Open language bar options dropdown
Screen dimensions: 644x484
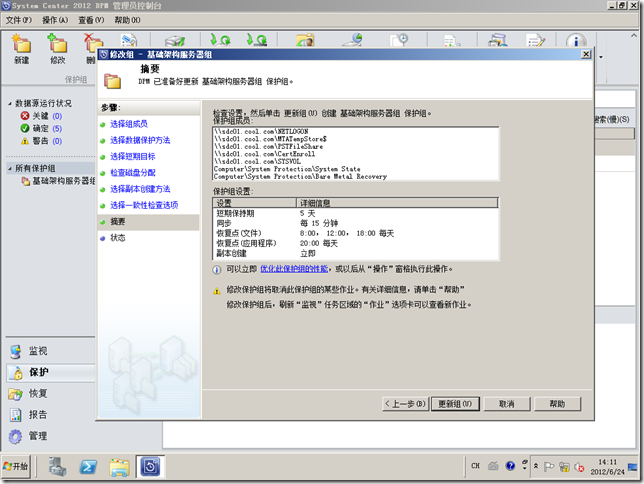(524, 468)
